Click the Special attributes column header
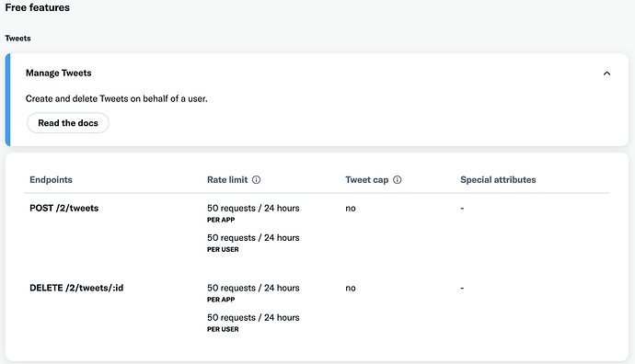The width and height of the screenshot is (635, 364). pyautogui.click(x=498, y=179)
